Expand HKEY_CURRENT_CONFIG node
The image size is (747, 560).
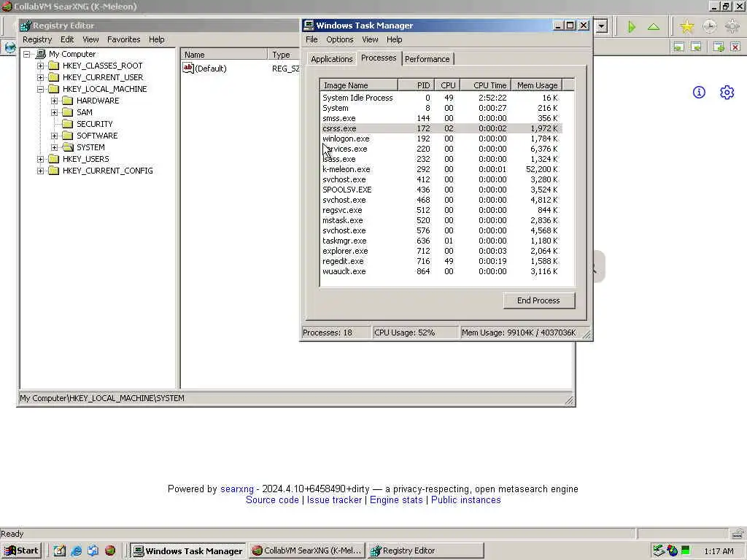(x=41, y=171)
